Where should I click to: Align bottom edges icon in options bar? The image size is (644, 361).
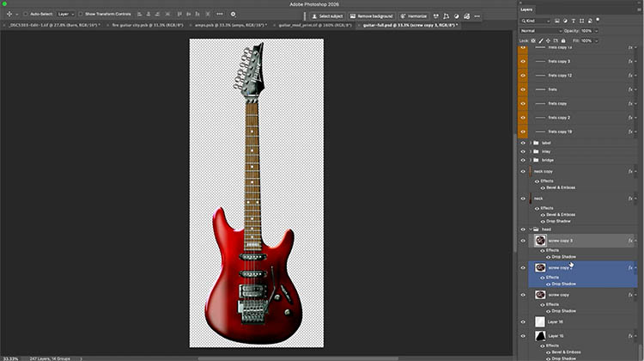pyautogui.click(x=197, y=14)
